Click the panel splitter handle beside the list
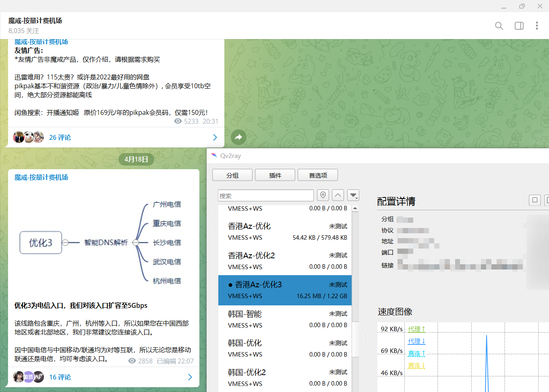The image size is (549, 392). click(366, 338)
